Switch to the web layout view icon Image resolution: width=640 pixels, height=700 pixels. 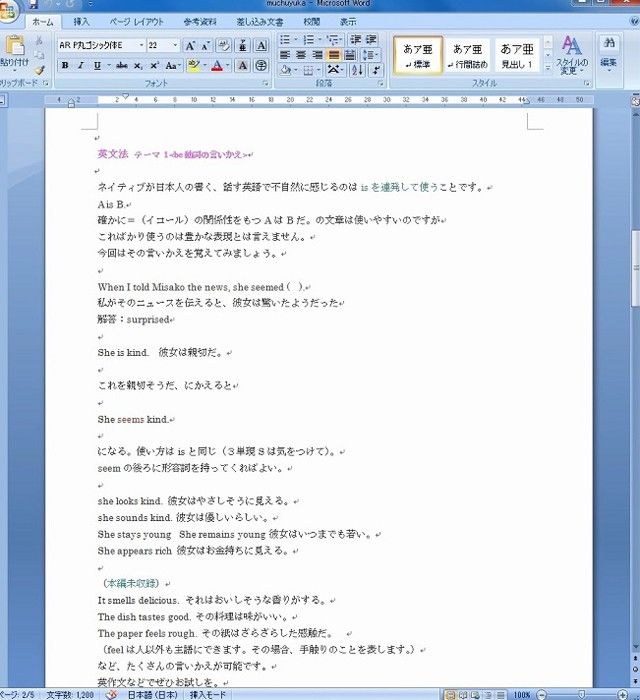(476, 695)
